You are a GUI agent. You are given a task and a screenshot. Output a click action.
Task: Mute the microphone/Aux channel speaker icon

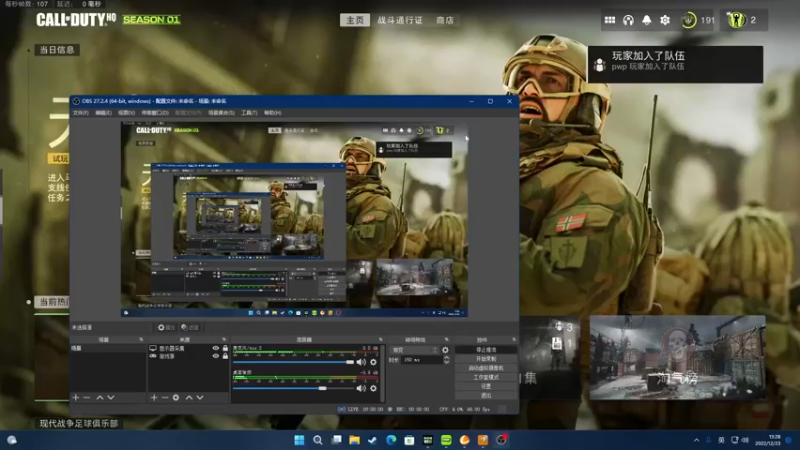click(x=361, y=362)
